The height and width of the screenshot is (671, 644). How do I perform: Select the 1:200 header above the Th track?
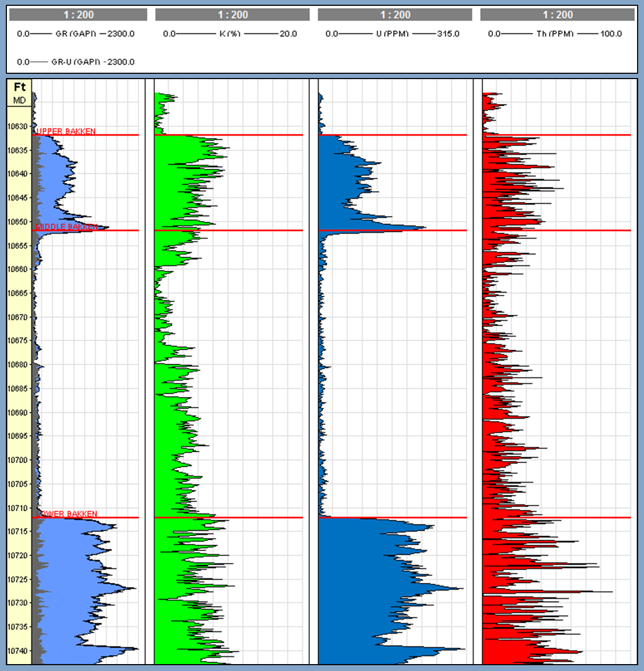pyautogui.click(x=558, y=15)
